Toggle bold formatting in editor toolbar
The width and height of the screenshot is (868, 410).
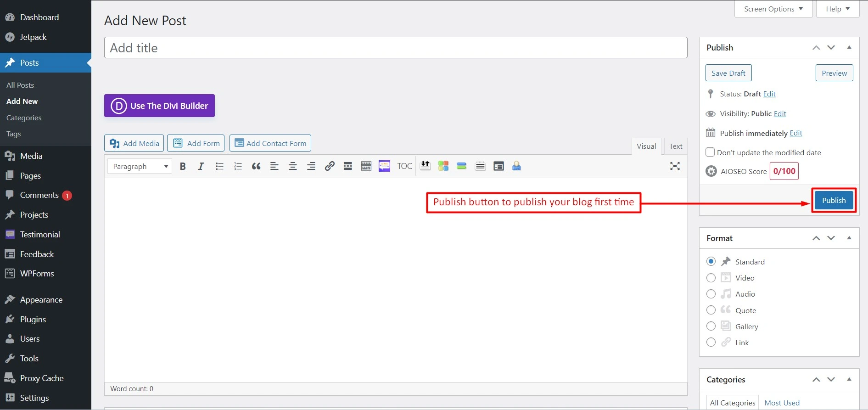pos(183,166)
